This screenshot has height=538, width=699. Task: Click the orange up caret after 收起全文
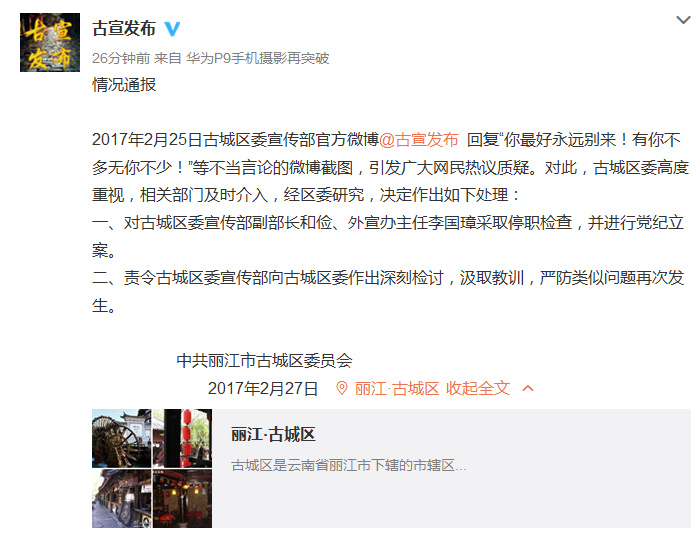coord(528,388)
